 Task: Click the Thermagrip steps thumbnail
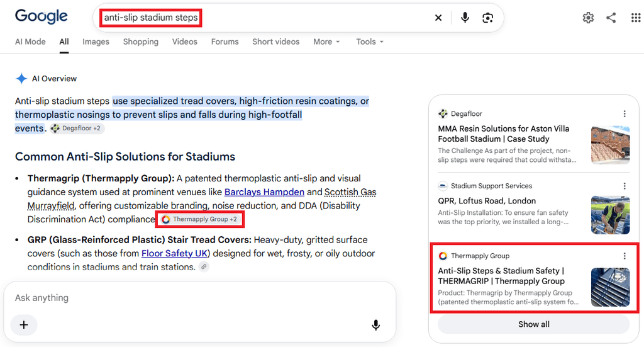610,287
